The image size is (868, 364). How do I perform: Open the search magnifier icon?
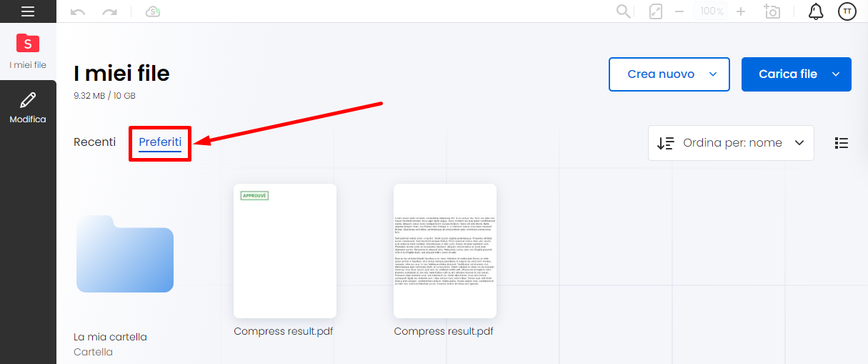click(624, 11)
